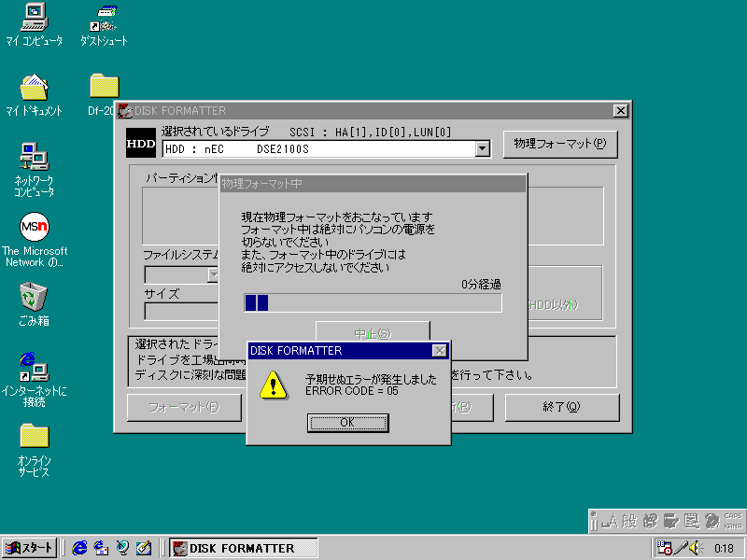Open the selected drive dropdown list
The height and width of the screenshot is (560, 747).
(482, 148)
